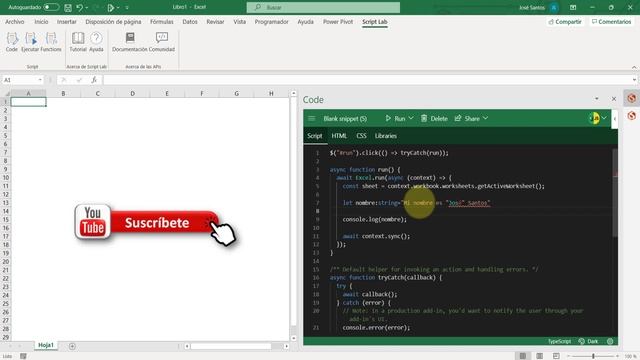Click the horizontal sheet scrollbar
This screenshot has height=360, width=640.
click(x=231, y=346)
